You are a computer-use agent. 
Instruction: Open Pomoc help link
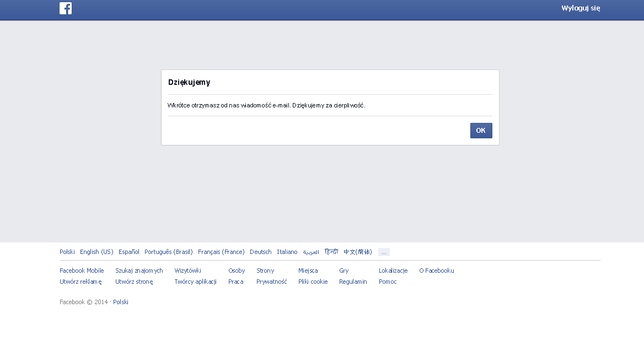(x=388, y=282)
